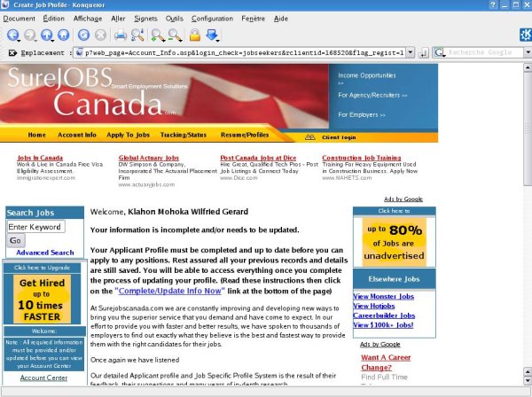Open Want A Career Change ad link
Viewport: 532px width, 397px height.
(386, 362)
